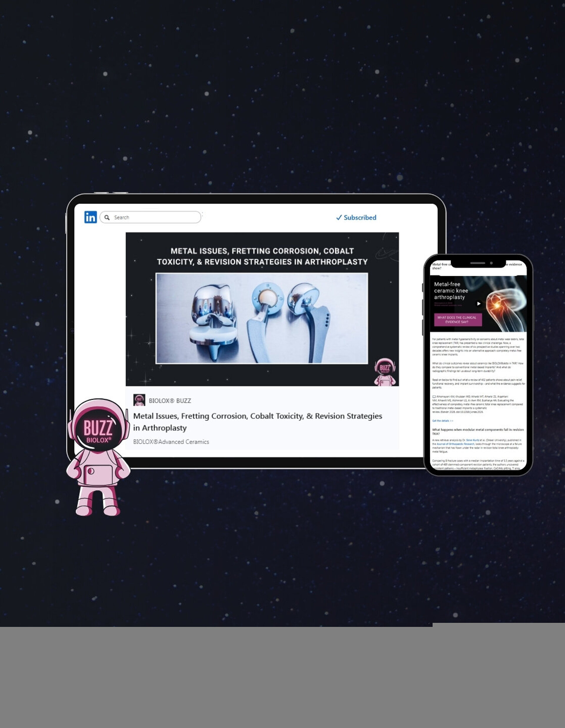Visit the BIOLOX®Advanced Ceramics author link
Screen dimensions: 565x728
[x=171, y=442]
